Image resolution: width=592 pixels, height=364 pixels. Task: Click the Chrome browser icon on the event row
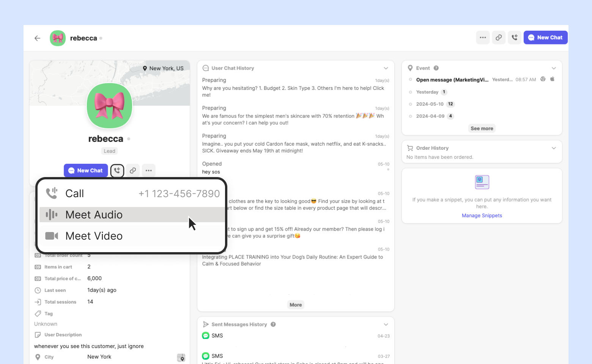point(543,79)
